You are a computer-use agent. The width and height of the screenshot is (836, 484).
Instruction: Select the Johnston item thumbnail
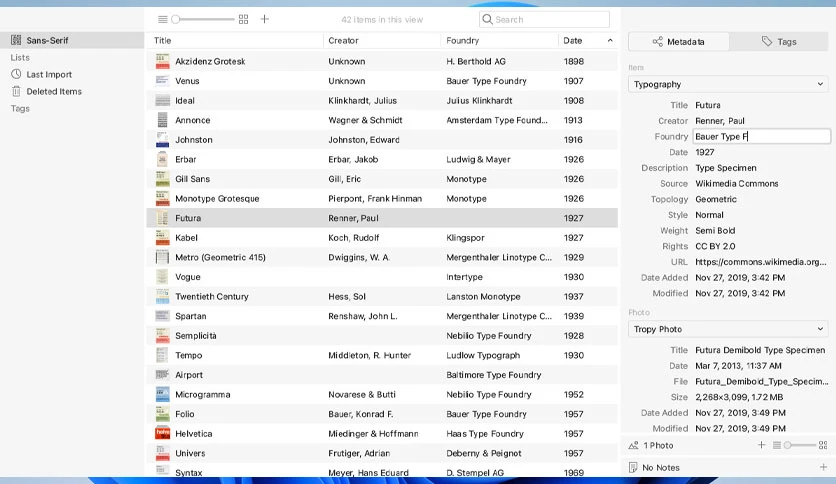coord(162,140)
